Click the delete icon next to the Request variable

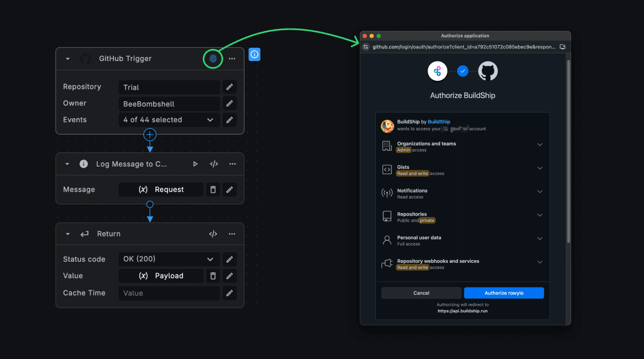pyautogui.click(x=213, y=189)
